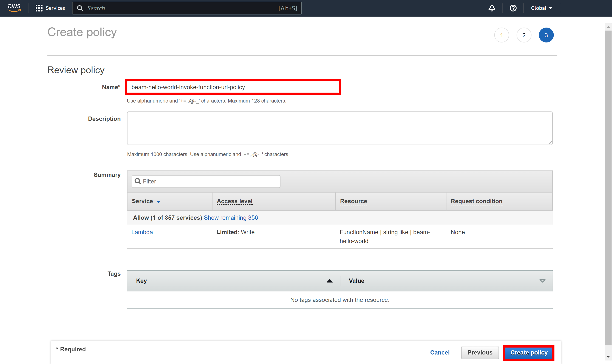Viewport: 612px width, 364px height.
Task: Click Show remaining 356 link
Action: (230, 218)
